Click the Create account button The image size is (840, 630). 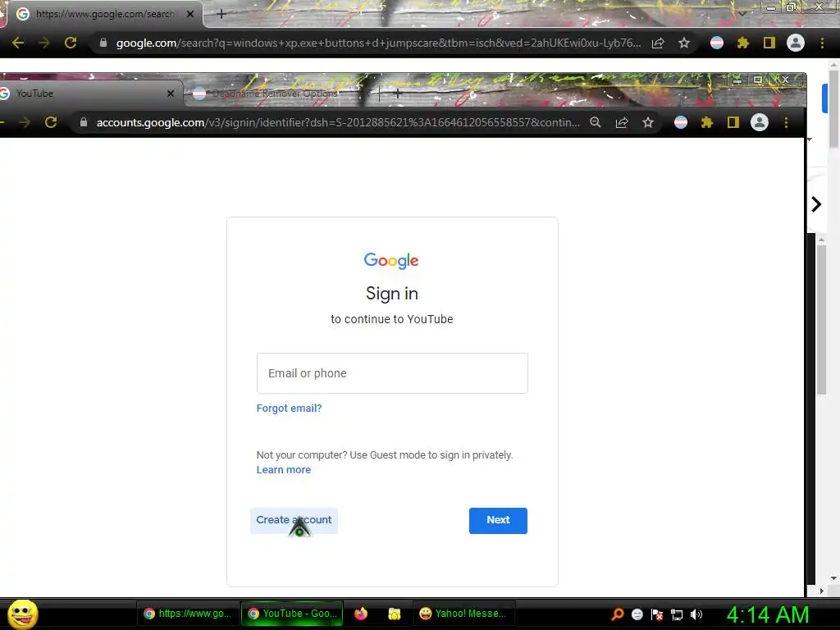pyautogui.click(x=294, y=520)
